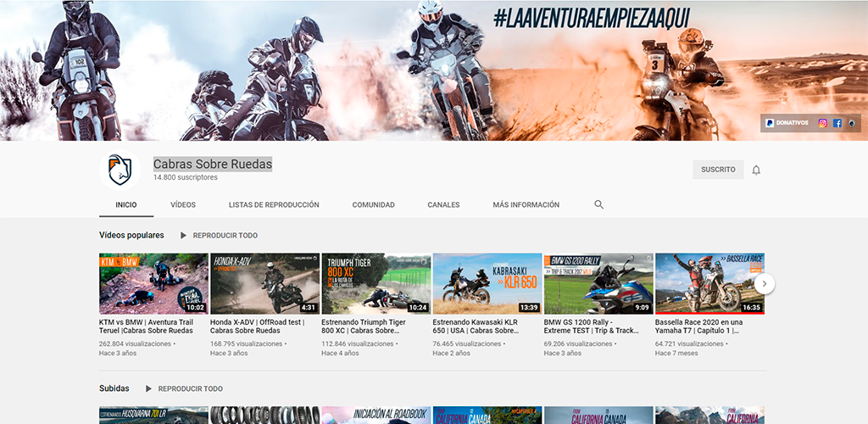This screenshot has height=424, width=868.
Task: Click title BMW GS 1200 Rally Extreme TEST
Action: coord(591,326)
